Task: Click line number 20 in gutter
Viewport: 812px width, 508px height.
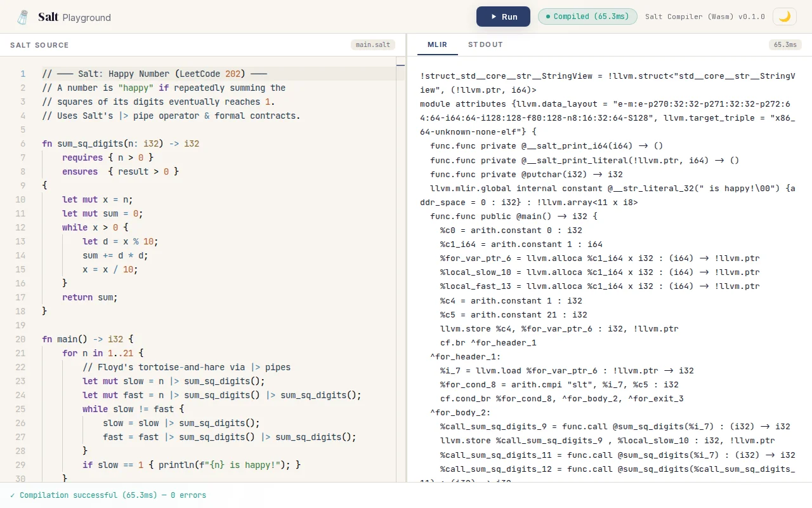Action: (20, 339)
